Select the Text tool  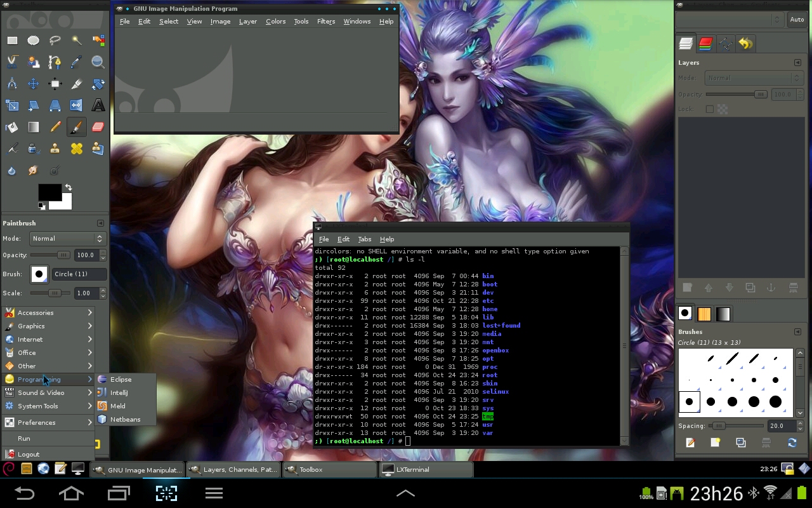(98, 105)
